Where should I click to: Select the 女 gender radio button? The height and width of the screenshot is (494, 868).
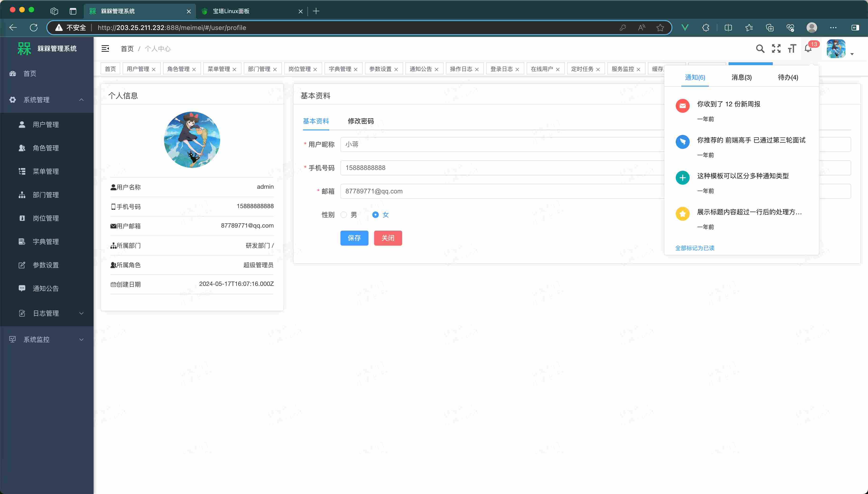click(x=375, y=215)
